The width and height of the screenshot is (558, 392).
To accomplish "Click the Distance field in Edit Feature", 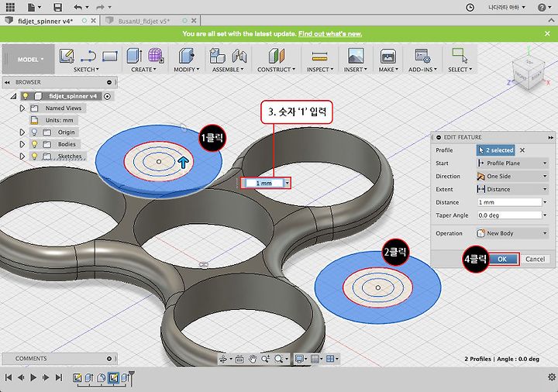I will pos(509,202).
